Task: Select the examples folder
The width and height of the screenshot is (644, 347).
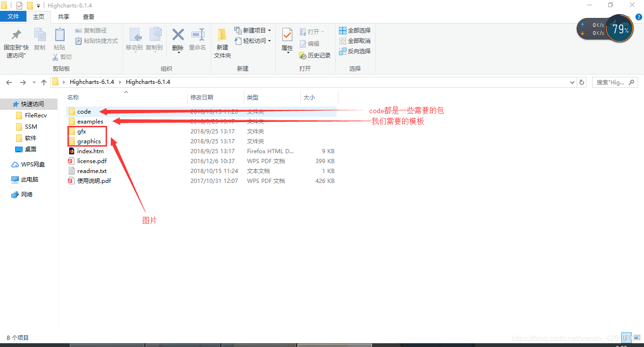Action: [90, 122]
